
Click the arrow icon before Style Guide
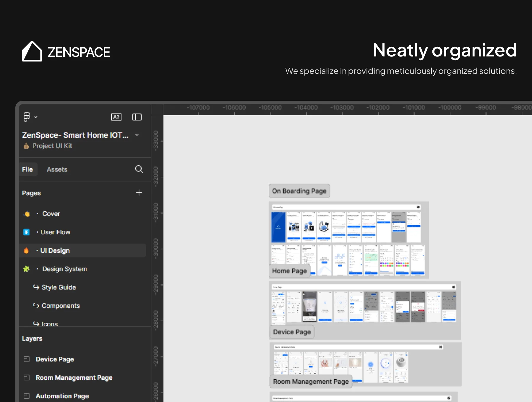(36, 287)
